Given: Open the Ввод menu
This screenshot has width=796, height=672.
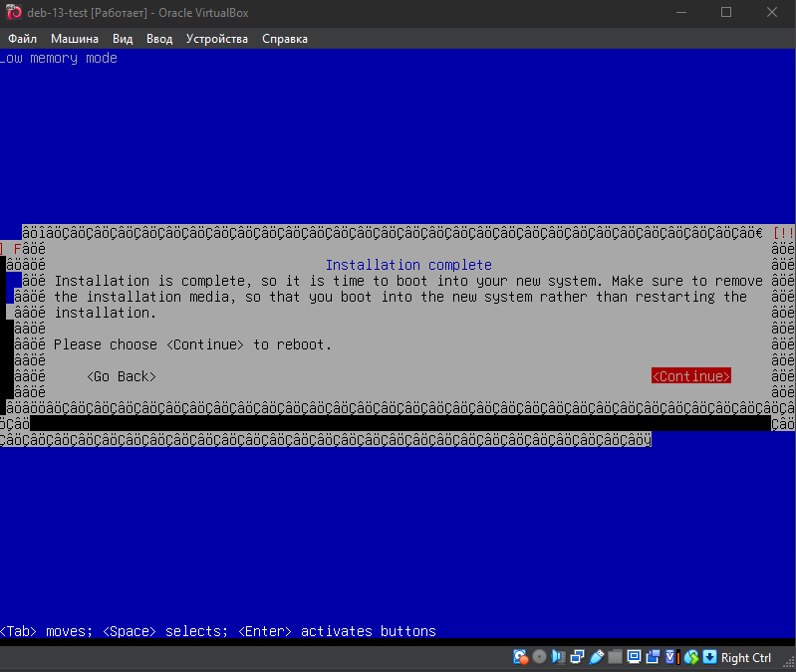Looking at the screenshot, I should 159,39.
